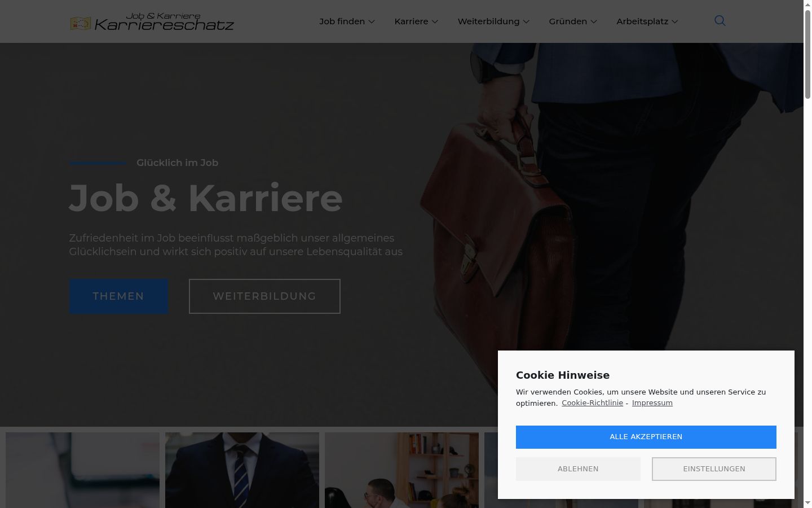Click the outlined WEITERBILDUNG hero button
This screenshot has width=812, height=508.
[x=264, y=296]
